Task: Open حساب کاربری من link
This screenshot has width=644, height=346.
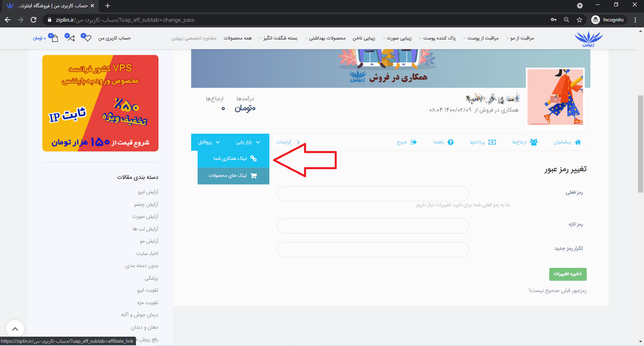Action: pyautogui.click(x=115, y=38)
